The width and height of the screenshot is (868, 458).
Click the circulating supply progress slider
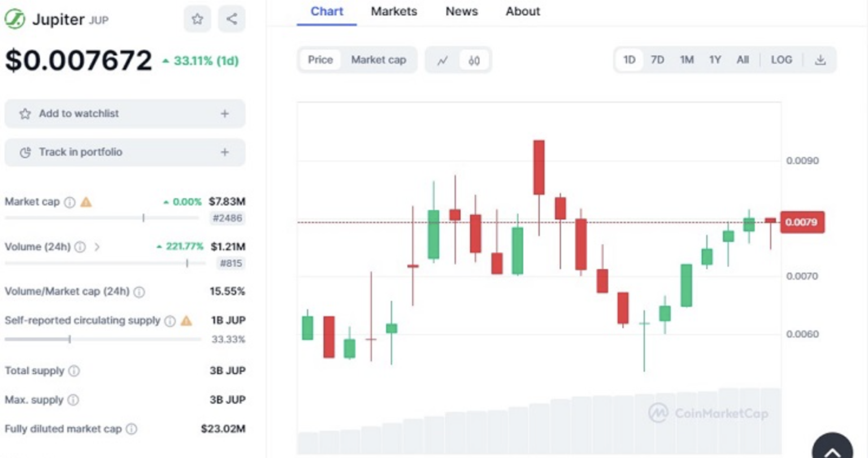click(x=70, y=339)
